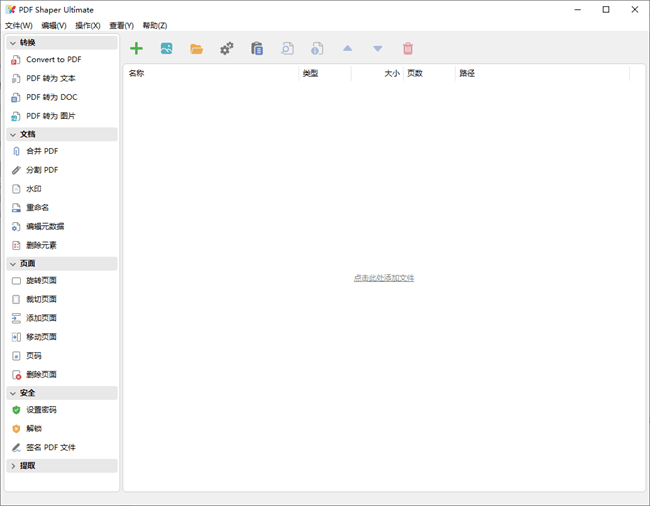Choose 设置密码 in the sidebar
The image size is (650, 506).
(x=41, y=410)
